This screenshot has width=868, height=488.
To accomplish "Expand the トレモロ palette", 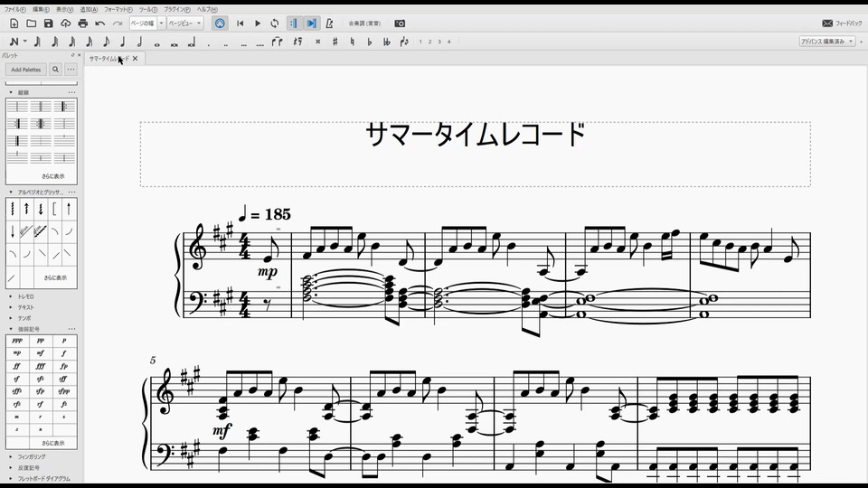I will tap(11, 296).
